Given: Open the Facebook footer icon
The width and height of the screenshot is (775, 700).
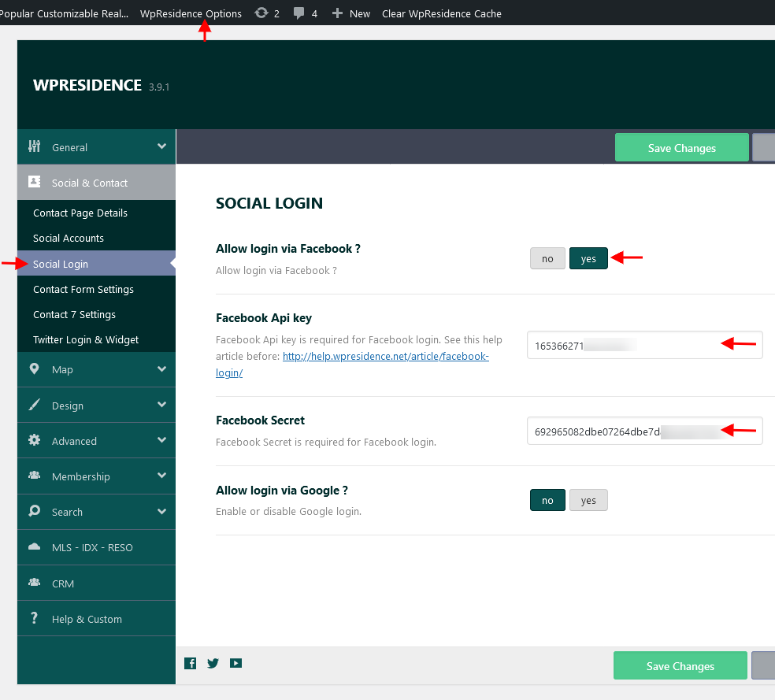Looking at the screenshot, I should pos(191,664).
